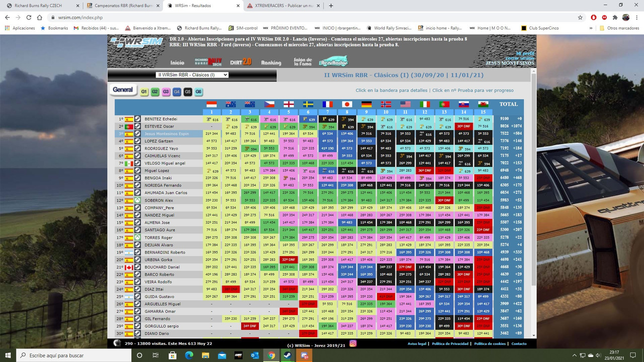Click the Wales flag for rally 15
Image resolution: width=644 pixels, height=362 pixels.
pyautogui.click(x=483, y=104)
